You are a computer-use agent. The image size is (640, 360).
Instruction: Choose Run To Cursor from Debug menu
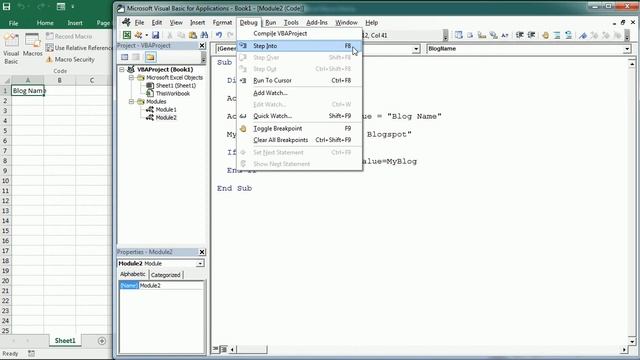[300, 81]
